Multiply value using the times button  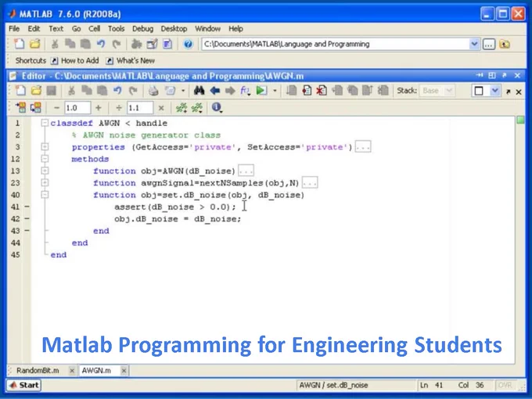pos(161,108)
